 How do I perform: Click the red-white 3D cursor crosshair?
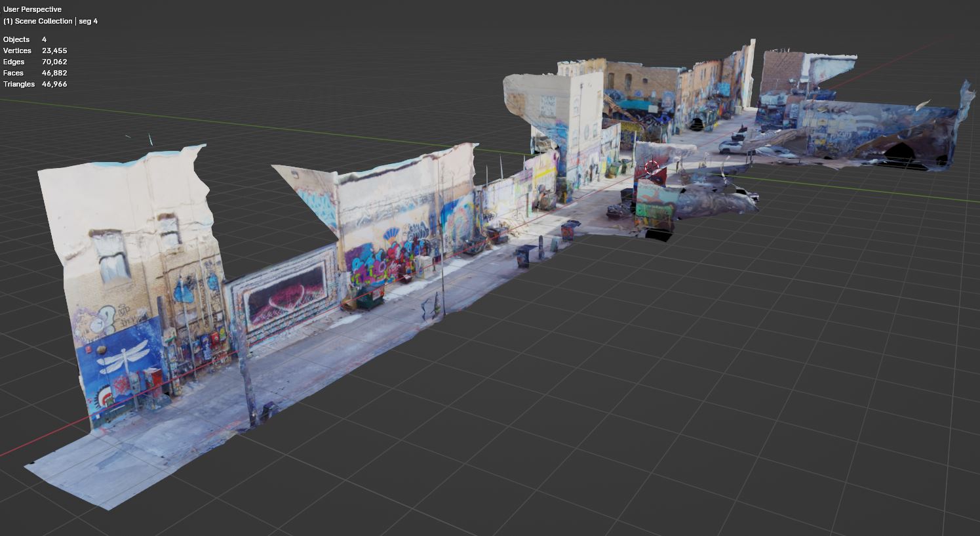click(652, 167)
